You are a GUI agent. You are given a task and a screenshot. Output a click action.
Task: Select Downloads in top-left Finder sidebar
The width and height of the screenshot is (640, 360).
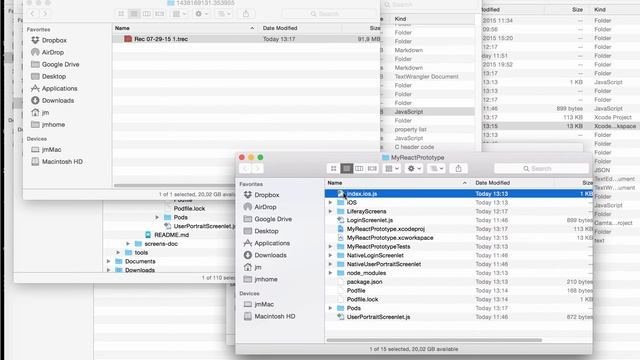pos(52,100)
